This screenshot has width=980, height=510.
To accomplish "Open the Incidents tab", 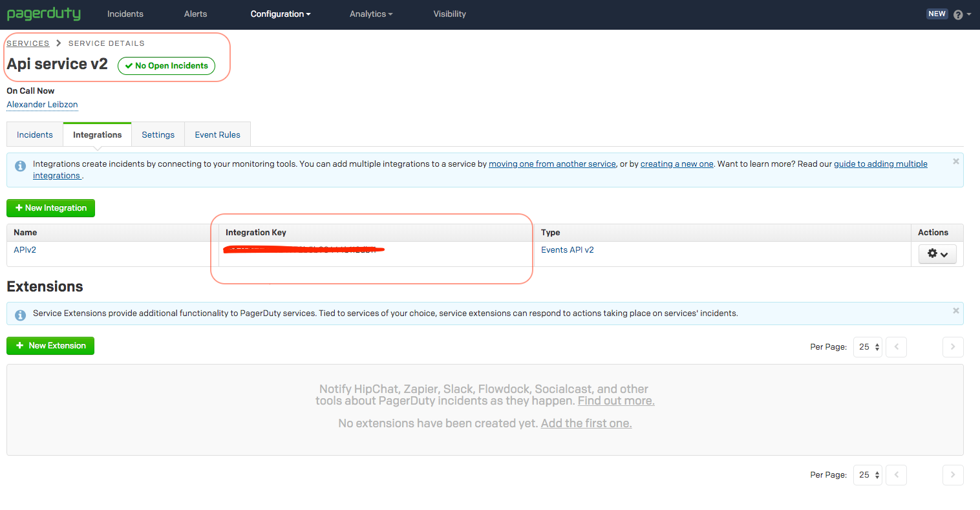I will tap(35, 134).
